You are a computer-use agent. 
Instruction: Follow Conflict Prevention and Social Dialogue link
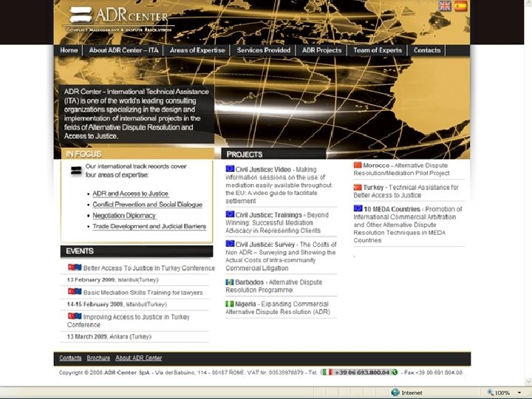[147, 205]
